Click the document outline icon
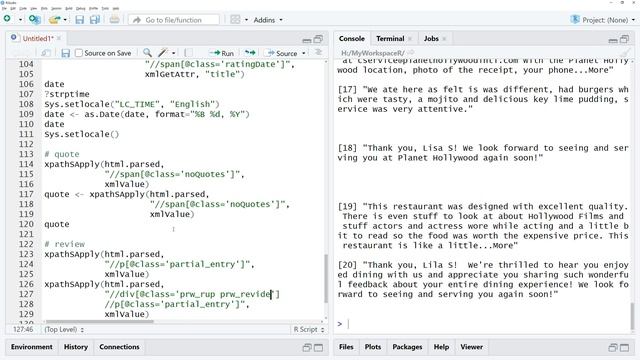Image resolution: width=640 pixels, height=360 pixels. tap(318, 52)
